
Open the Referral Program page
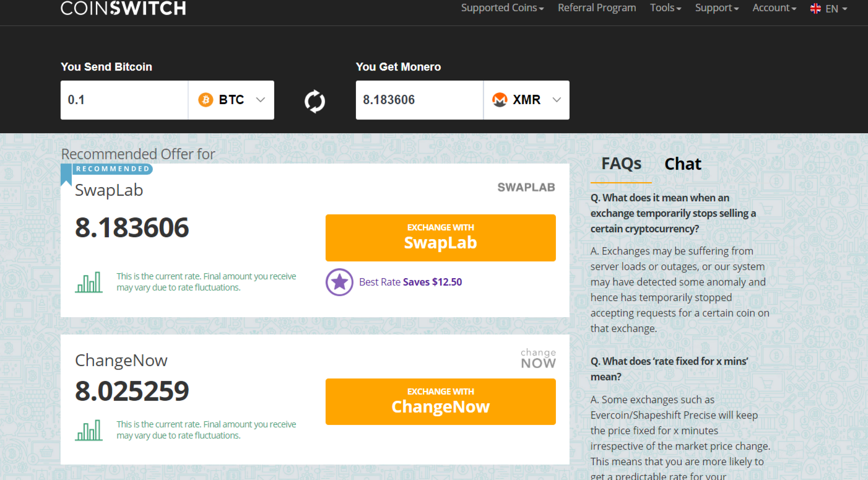click(x=597, y=8)
